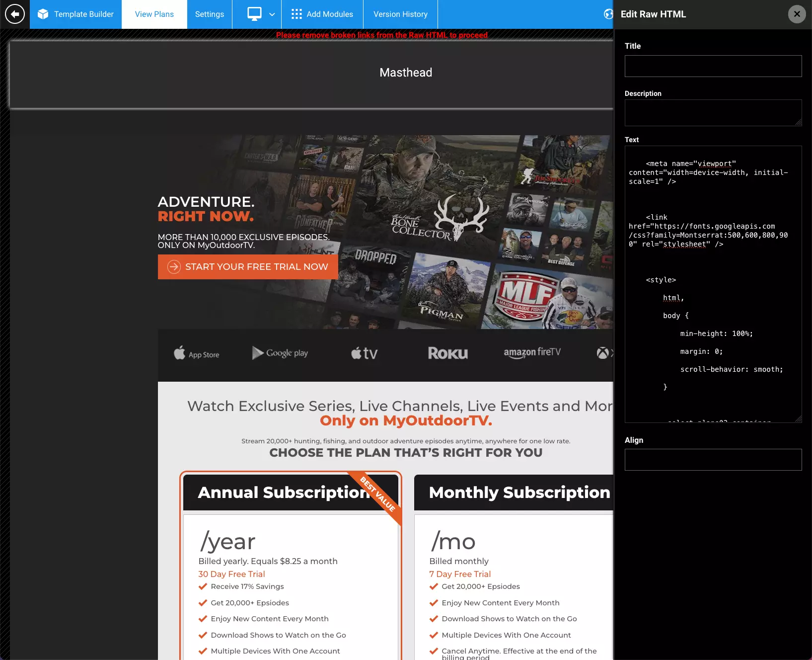
Task: Click the globe icon in toolbar
Action: click(x=608, y=14)
